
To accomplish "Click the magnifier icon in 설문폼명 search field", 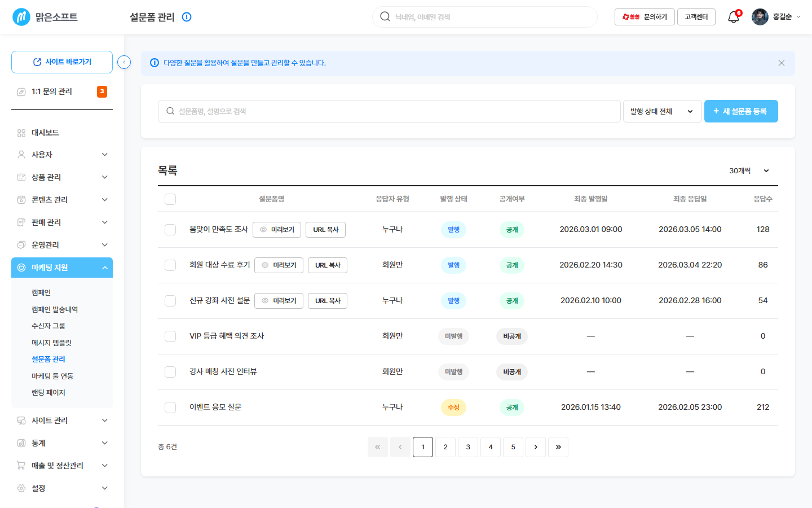I will (170, 111).
